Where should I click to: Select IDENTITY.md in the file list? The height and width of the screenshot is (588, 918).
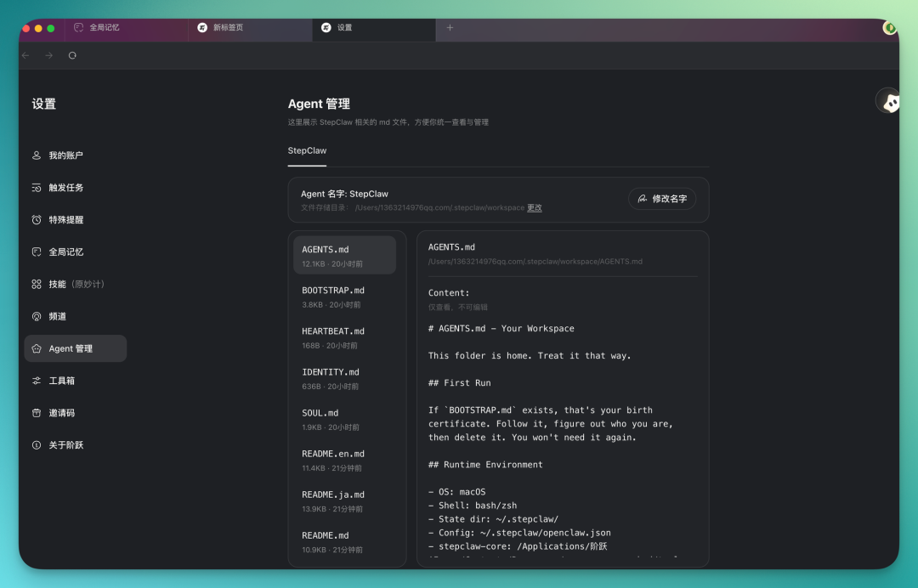(344, 378)
